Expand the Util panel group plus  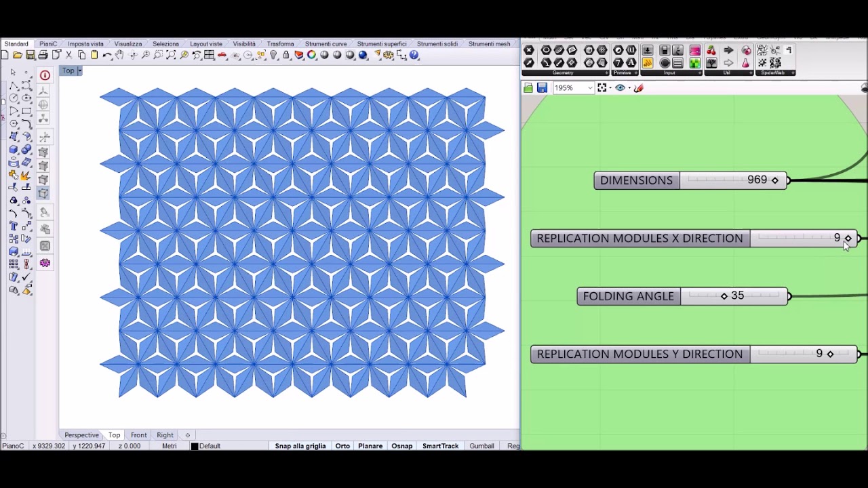click(751, 73)
